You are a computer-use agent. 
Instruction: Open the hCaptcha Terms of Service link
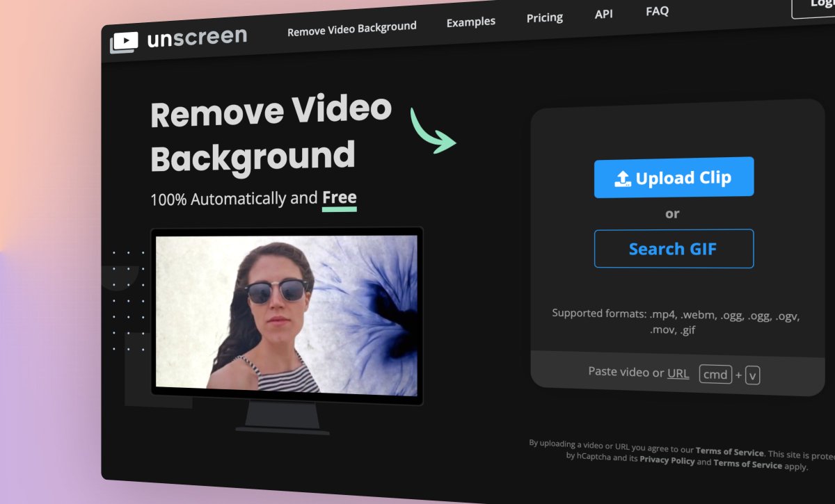[x=747, y=464]
